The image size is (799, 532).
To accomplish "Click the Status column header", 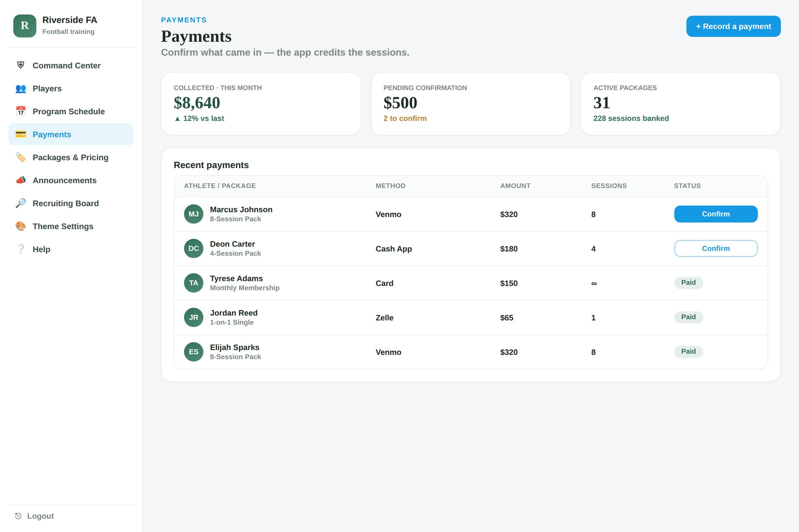I will point(687,186).
